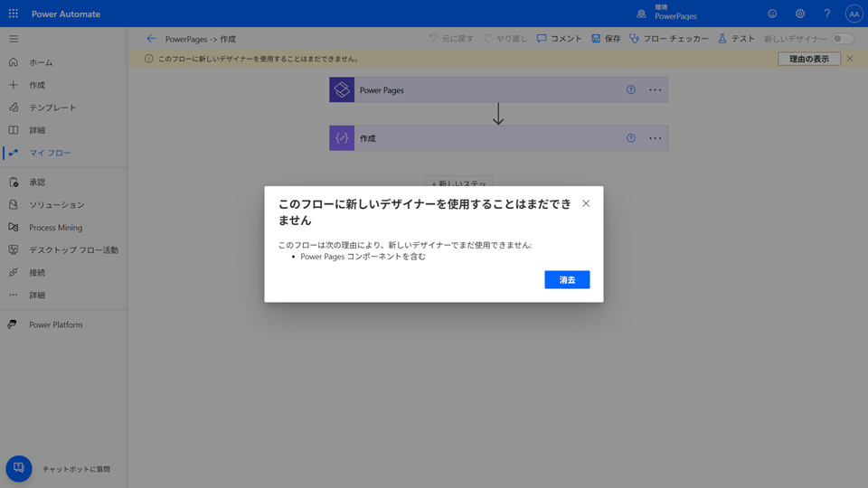Open the settings gear icon
The image size is (868, 488).
point(799,14)
